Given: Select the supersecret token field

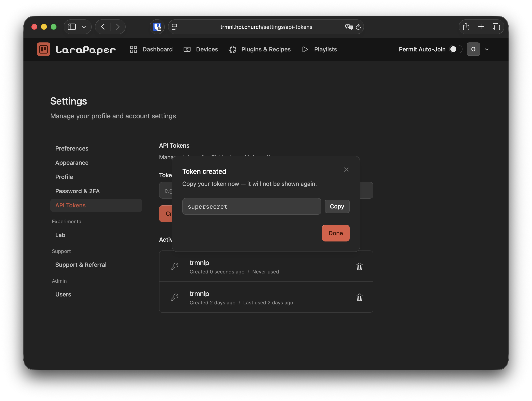Looking at the screenshot, I should point(252,206).
